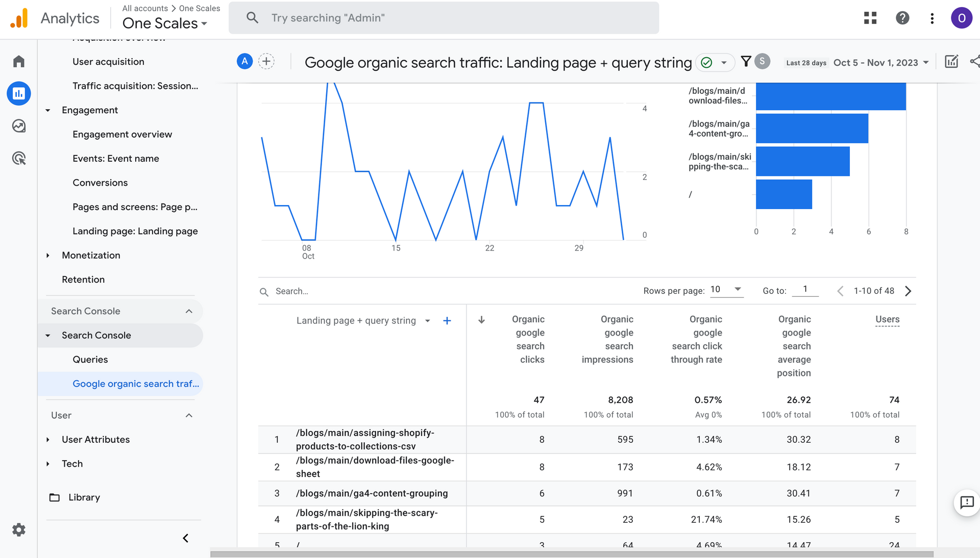
Task: Open the One Scales account selector
Action: pos(164,23)
